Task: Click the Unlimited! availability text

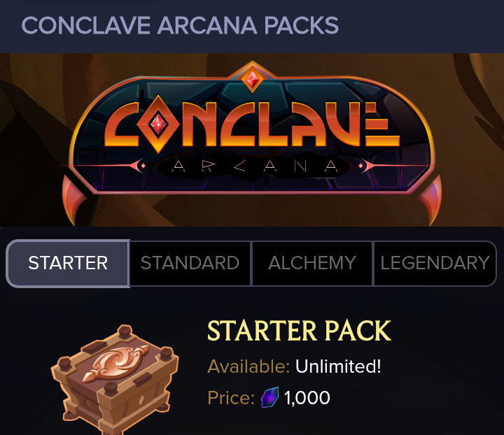Action: click(338, 366)
